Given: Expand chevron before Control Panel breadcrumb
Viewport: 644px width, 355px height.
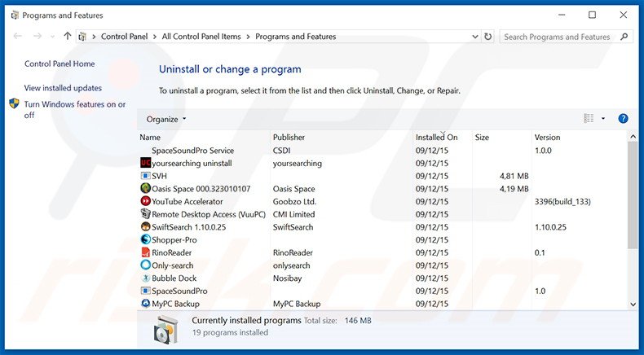Looking at the screenshot, I should click(x=94, y=37).
